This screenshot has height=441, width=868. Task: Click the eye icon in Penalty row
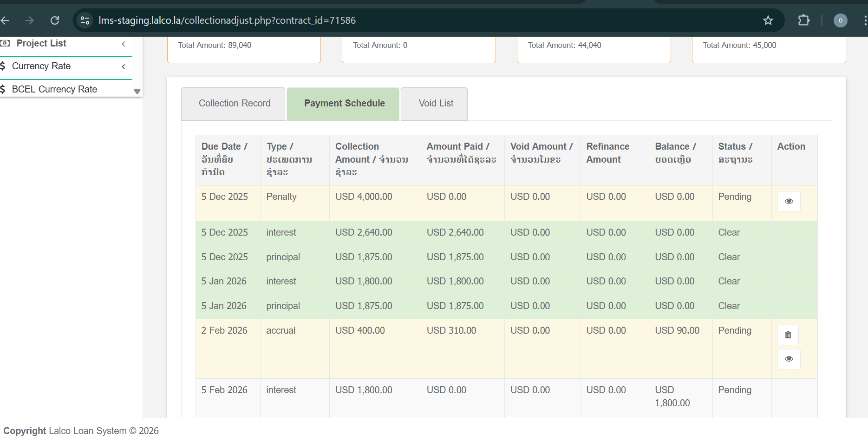(x=789, y=201)
